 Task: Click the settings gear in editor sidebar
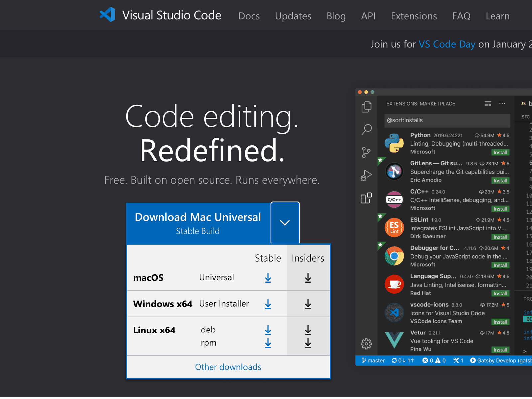pyautogui.click(x=366, y=344)
